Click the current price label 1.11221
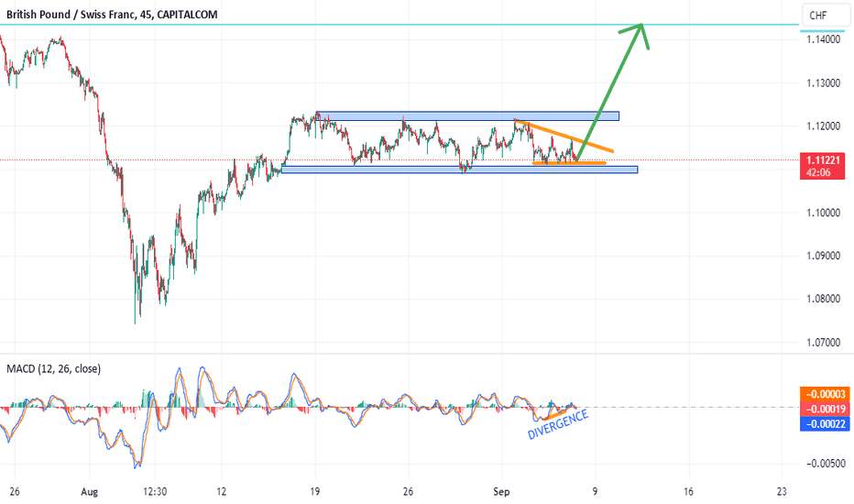This screenshot has width=854, height=504. tap(823, 160)
